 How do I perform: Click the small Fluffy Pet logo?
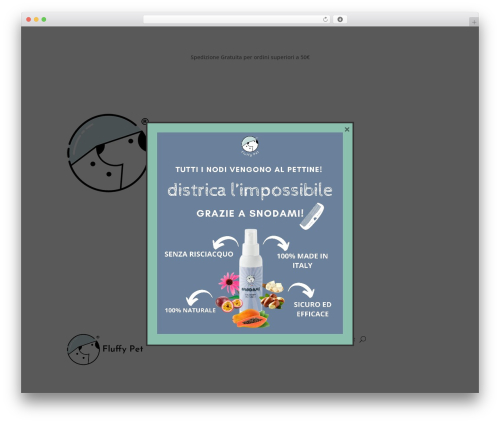pyautogui.click(x=83, y=349)
